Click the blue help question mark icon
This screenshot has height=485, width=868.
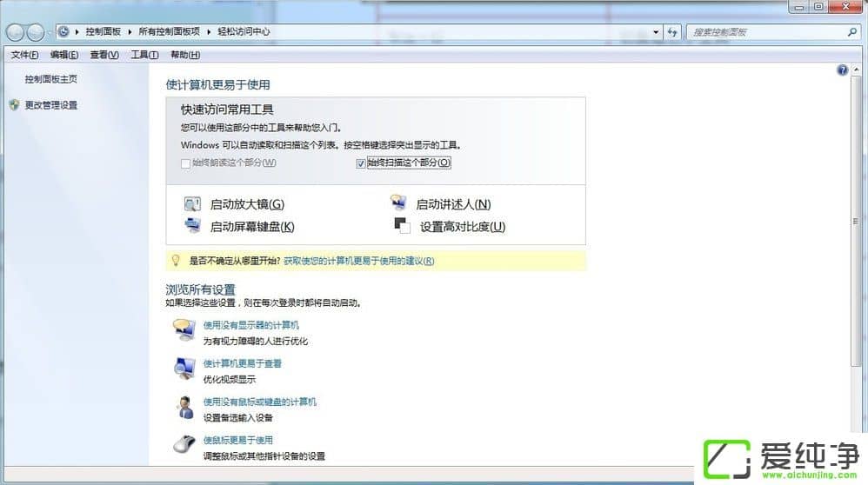(842, 70)
